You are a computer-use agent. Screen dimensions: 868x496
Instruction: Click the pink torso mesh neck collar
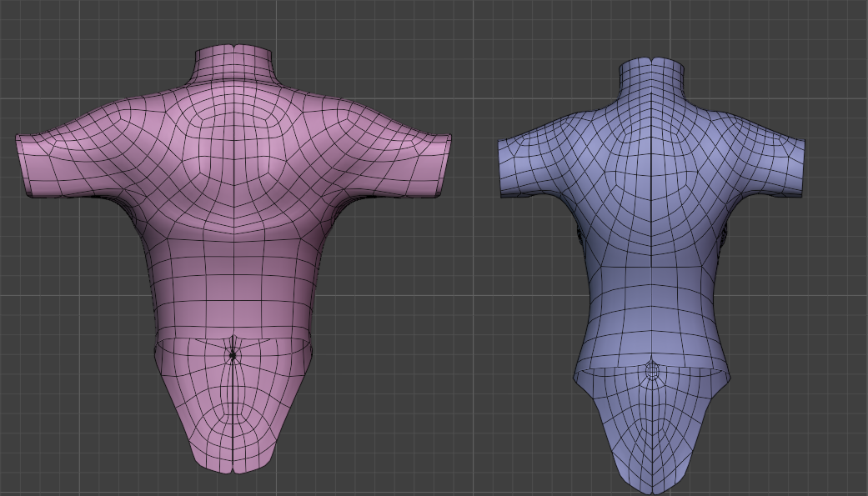pos(234,63)
